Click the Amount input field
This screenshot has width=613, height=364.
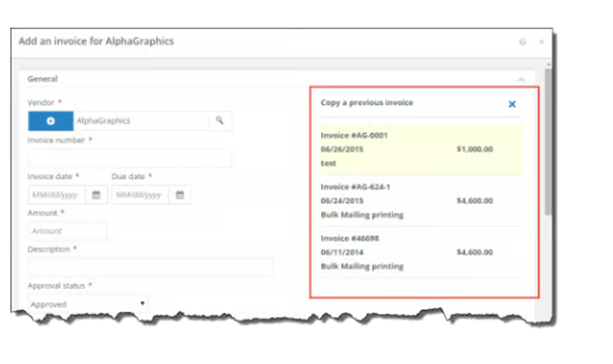click(67, 231)
